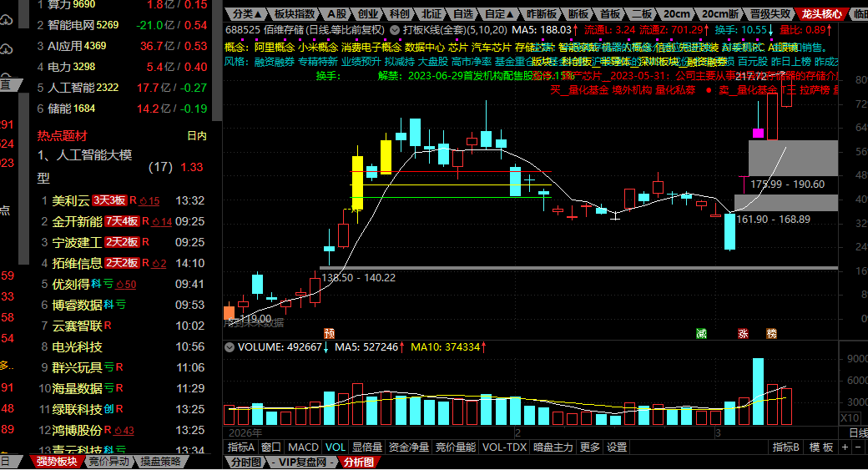Image resolution: width=868 pixels, height=470 pixels.
Task: Open the 竞价异动 bottom tab
Action: point(108,462)
